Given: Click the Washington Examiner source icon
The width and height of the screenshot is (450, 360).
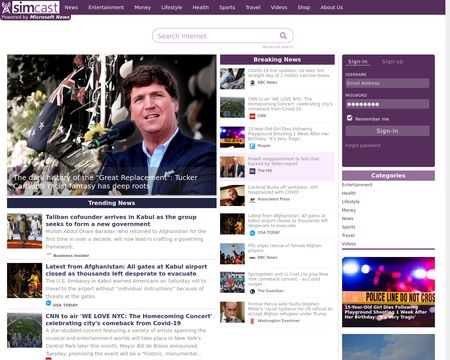Looking at the screenshot, I should tap(252, 321).
